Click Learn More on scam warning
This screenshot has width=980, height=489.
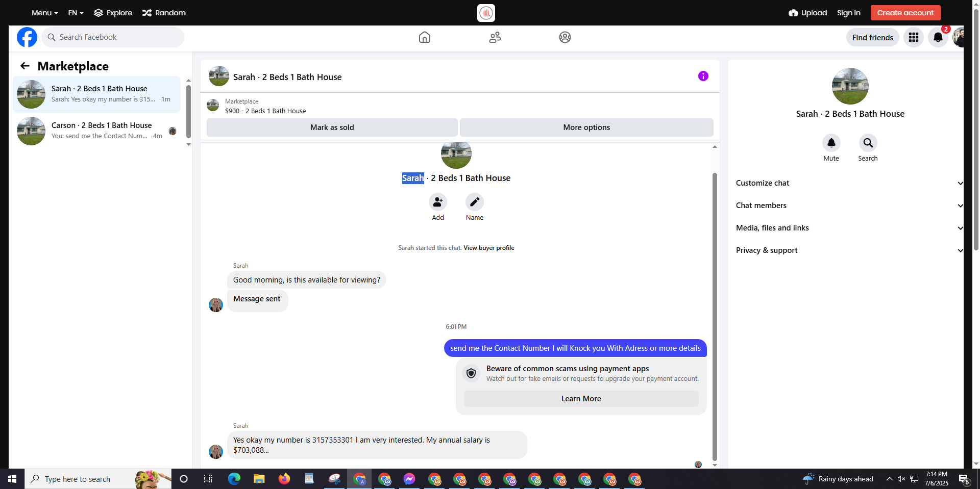click(x=581, y=399)
